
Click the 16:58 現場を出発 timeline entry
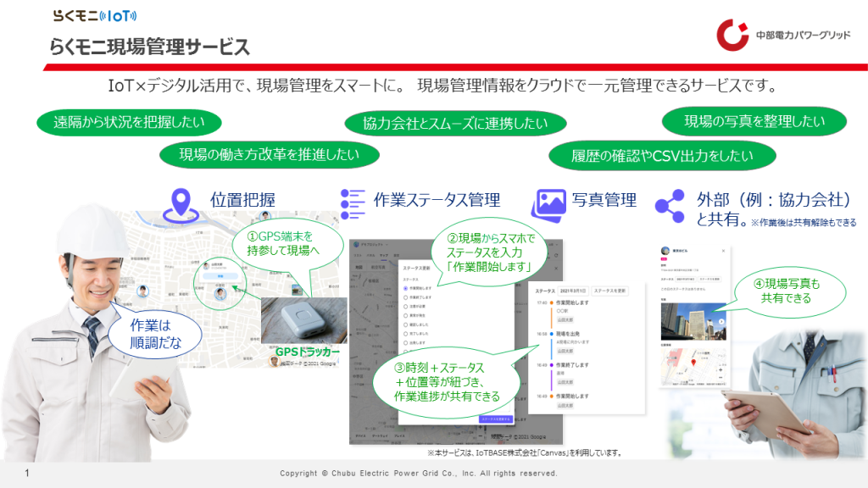[x=563, y=342]
